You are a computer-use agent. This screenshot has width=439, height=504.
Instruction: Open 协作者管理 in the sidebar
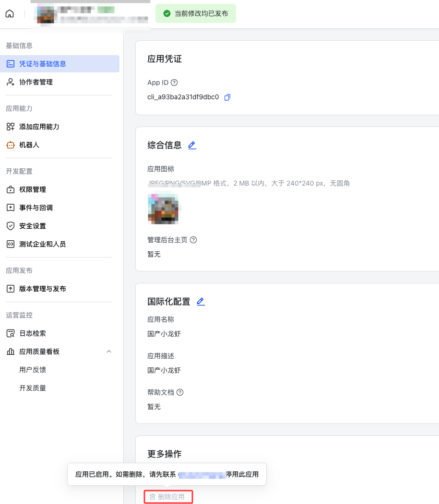[x=36, y=82]
